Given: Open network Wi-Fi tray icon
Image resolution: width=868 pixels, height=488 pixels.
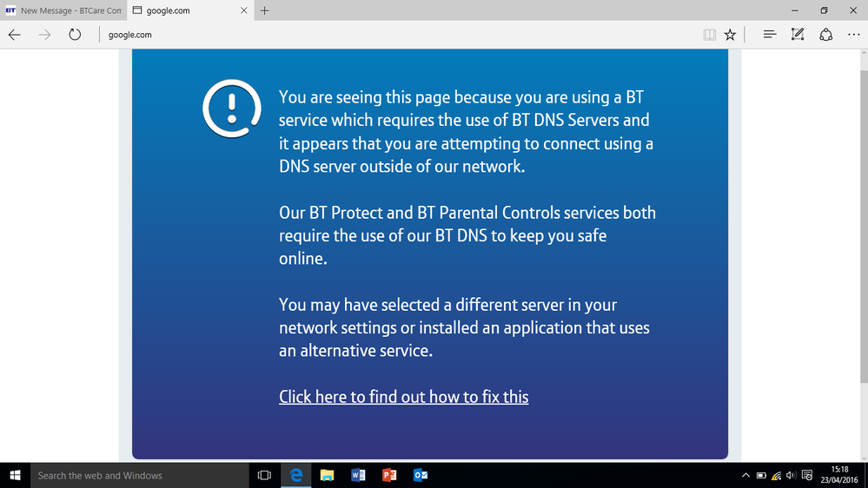Looking at the screenshot, I should point(776,475).
